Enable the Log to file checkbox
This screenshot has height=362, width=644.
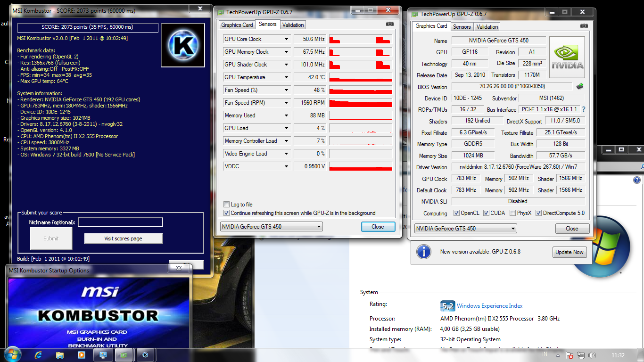[226, 205]
